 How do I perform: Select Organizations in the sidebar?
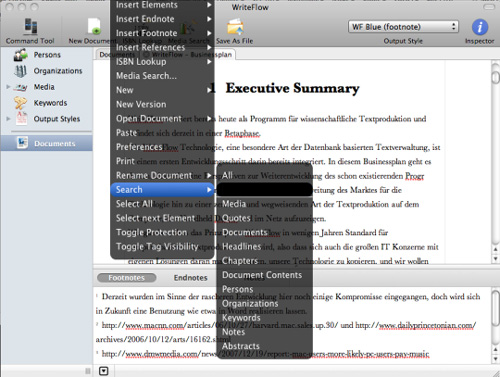[x=58, y=71]
